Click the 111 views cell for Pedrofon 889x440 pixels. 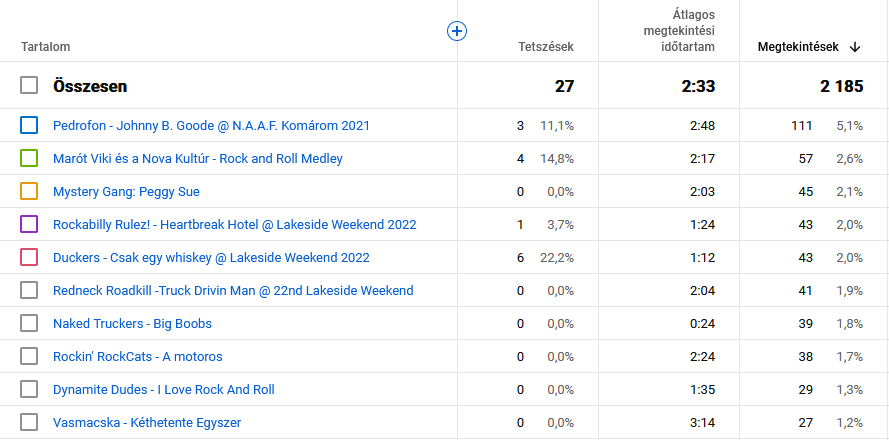801,125
